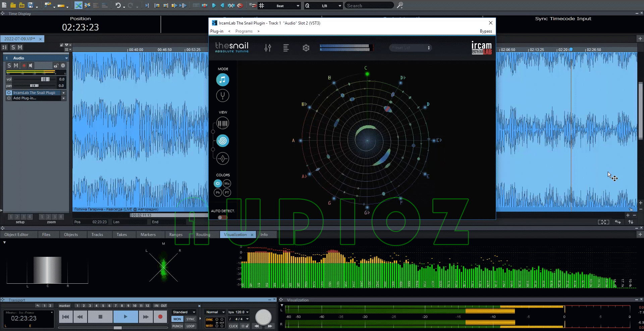Create a new project from the toolbar

4,5
